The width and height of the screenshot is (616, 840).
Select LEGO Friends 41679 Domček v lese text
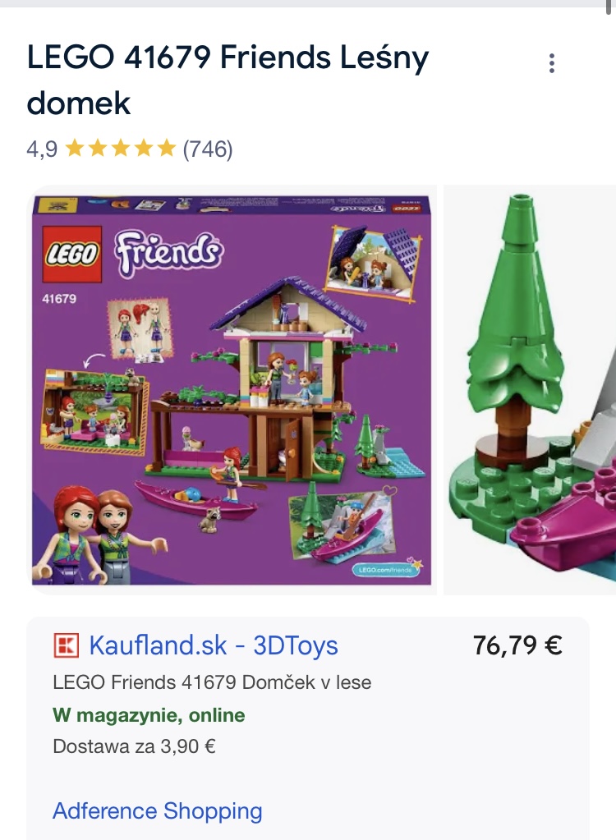(212, 682)
